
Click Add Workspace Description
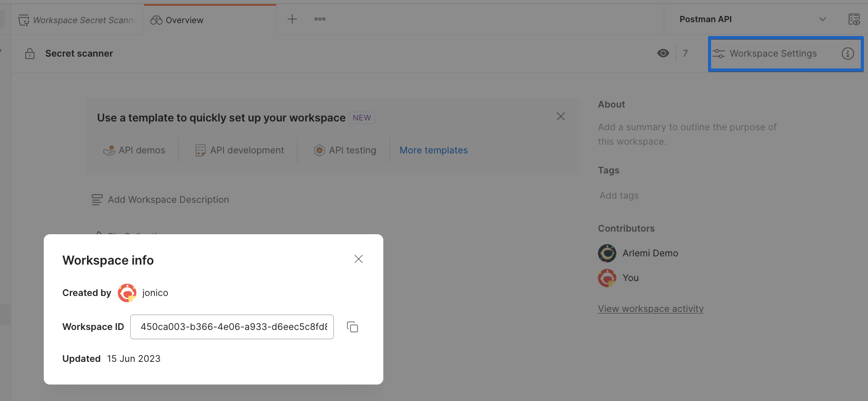[x=161, y=200]
